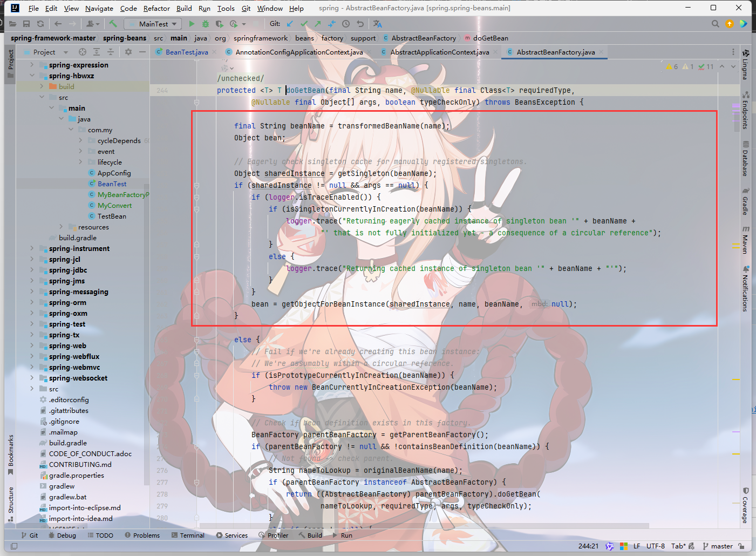Toggle the Notifications tool window
756x556 pixels.
[x=745, y=288]
